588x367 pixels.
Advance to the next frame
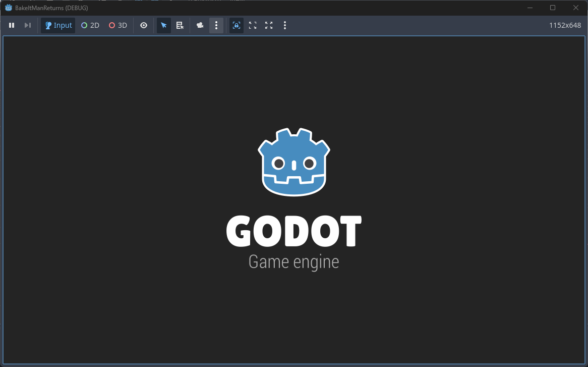coord(27,25)
